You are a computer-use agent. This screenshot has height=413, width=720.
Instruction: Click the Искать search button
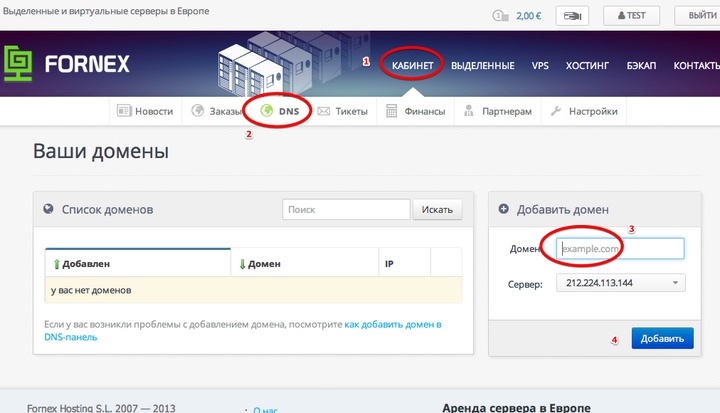pos(437,209)
